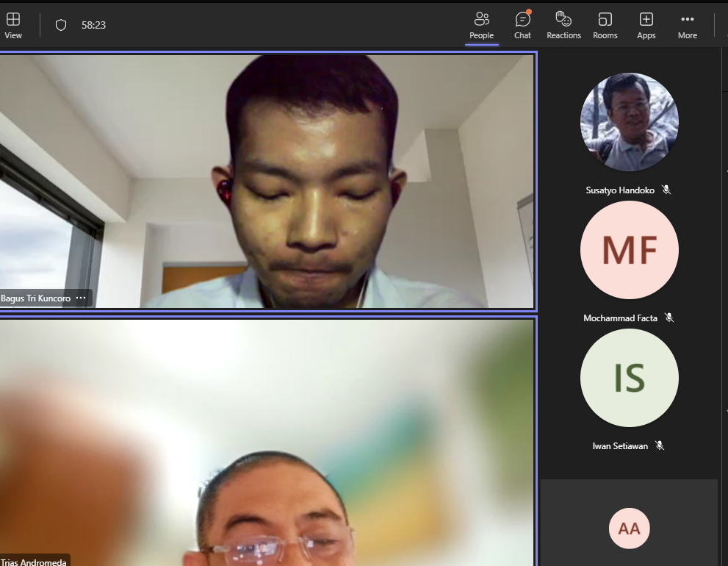Click the MF avatar circle
This screenshot has height=566, width=728.
click(629, 250)
